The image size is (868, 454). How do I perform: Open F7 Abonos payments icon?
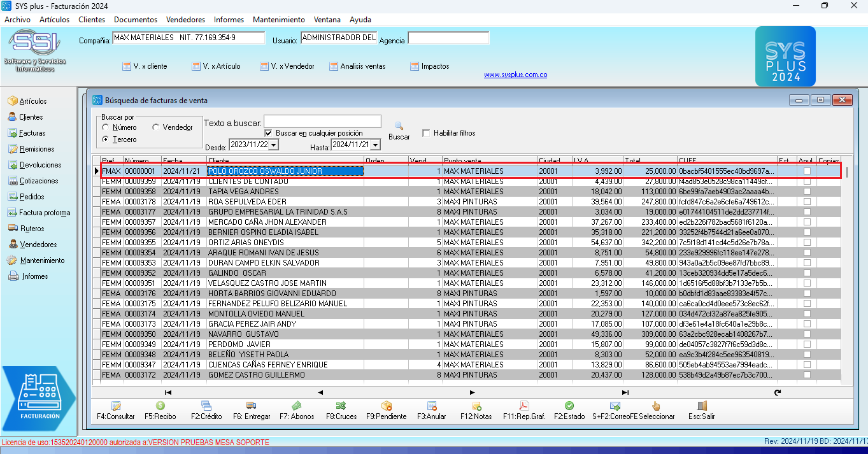point(296,406)
